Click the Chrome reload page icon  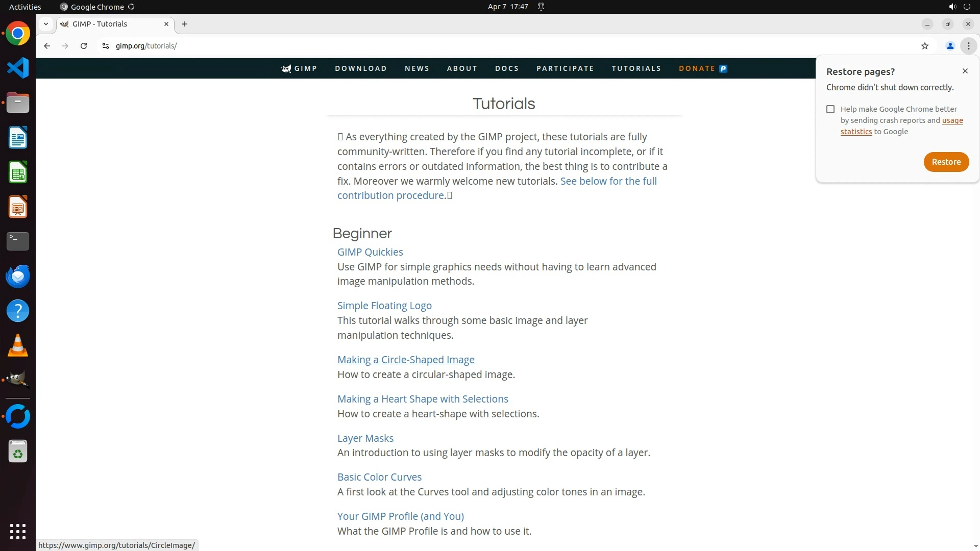click(84, 46)
